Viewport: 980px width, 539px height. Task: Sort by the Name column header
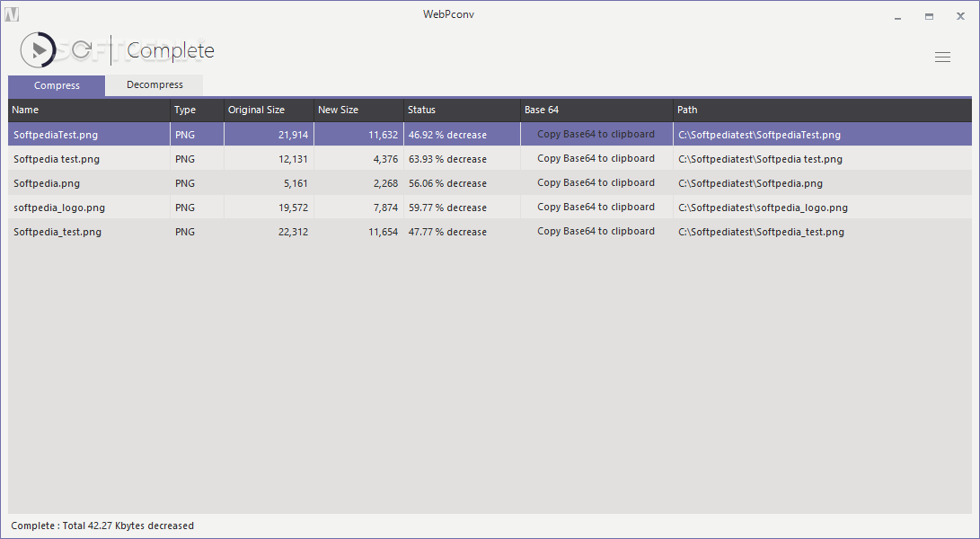89,110
